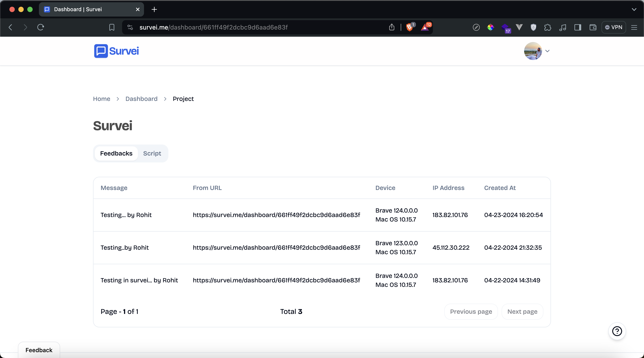Open the help question mark button
This screenshot has width=644, height=358.
click(x=617, y=331)
